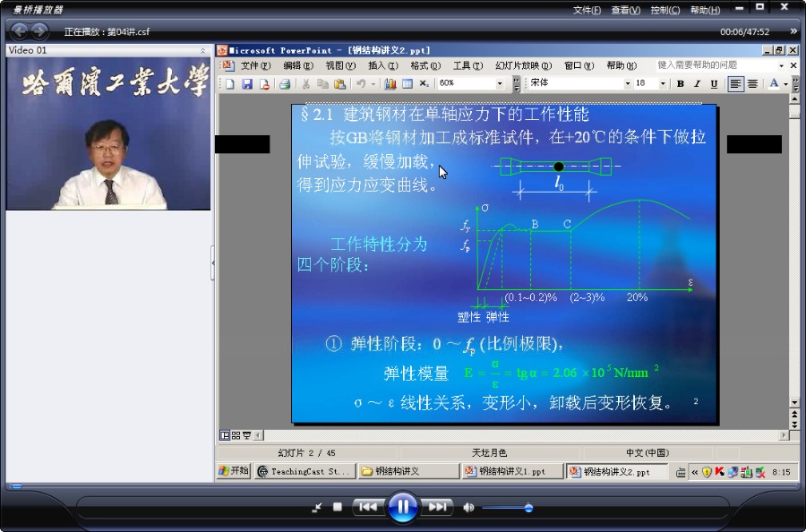Image resolution: width=806 pixels, height=532 pixels.
Task: Expand the double-chevron beside the time display
Action: tap(793, 31)
